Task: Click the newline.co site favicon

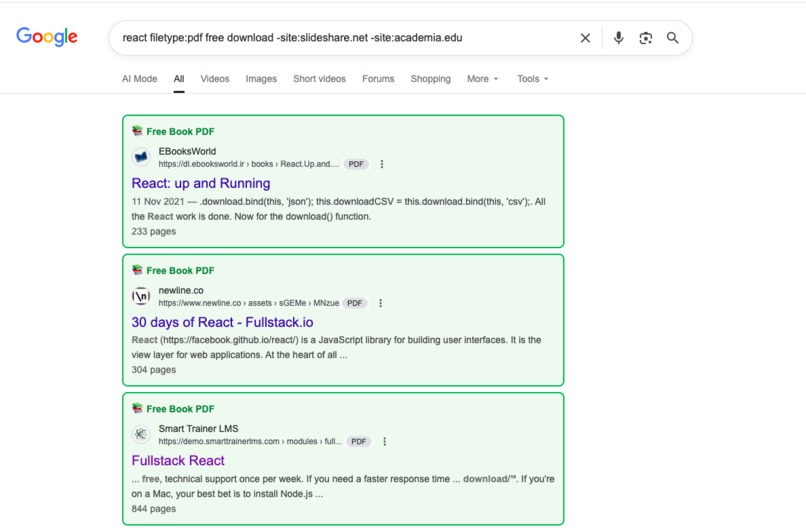Action: tap(141, 296)
